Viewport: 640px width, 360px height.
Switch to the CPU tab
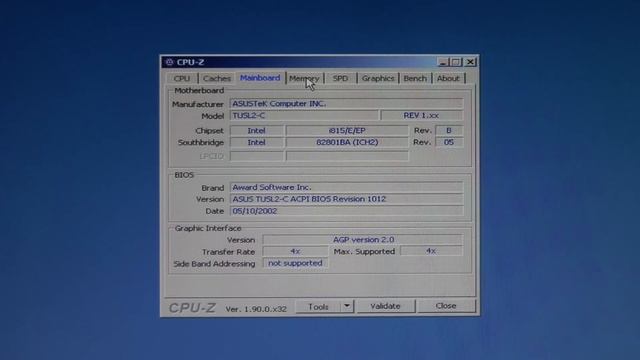(182, 78)
